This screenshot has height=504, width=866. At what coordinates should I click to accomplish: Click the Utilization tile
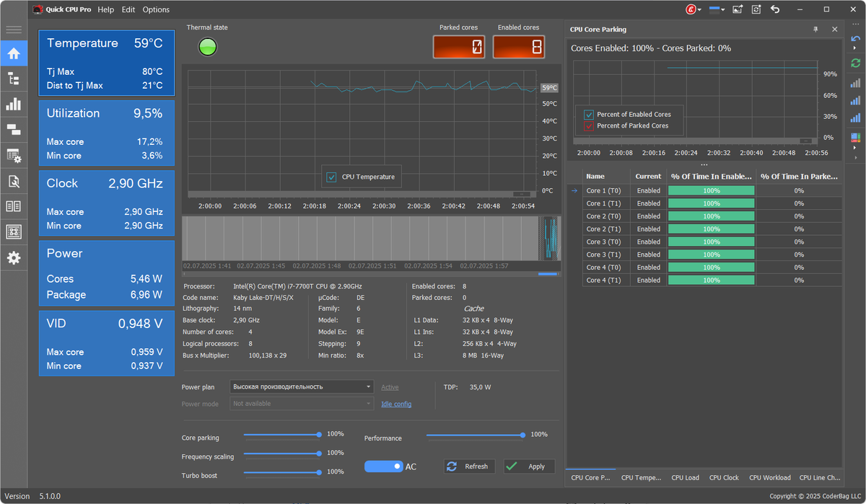[106, 133]
